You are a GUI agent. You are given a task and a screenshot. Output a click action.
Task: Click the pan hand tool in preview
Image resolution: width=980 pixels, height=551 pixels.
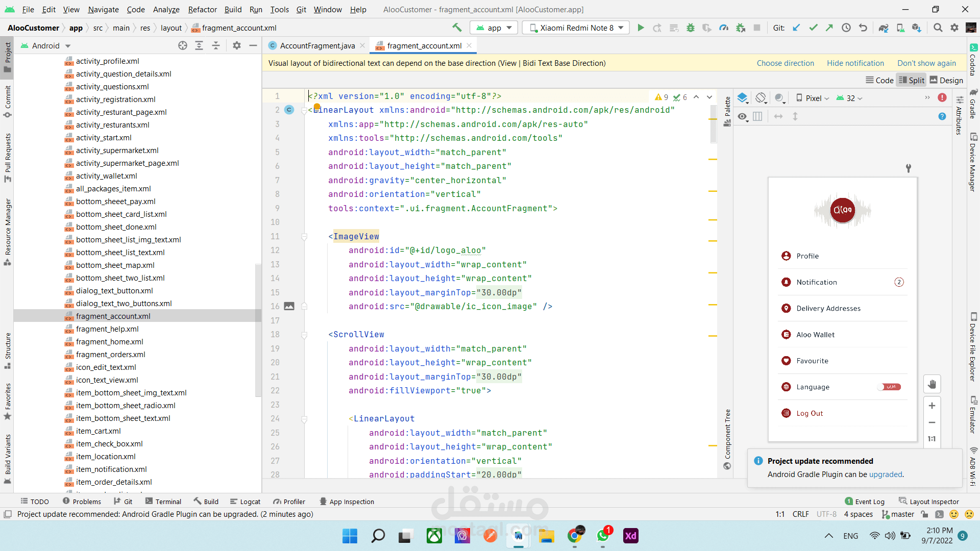[932, 384]
